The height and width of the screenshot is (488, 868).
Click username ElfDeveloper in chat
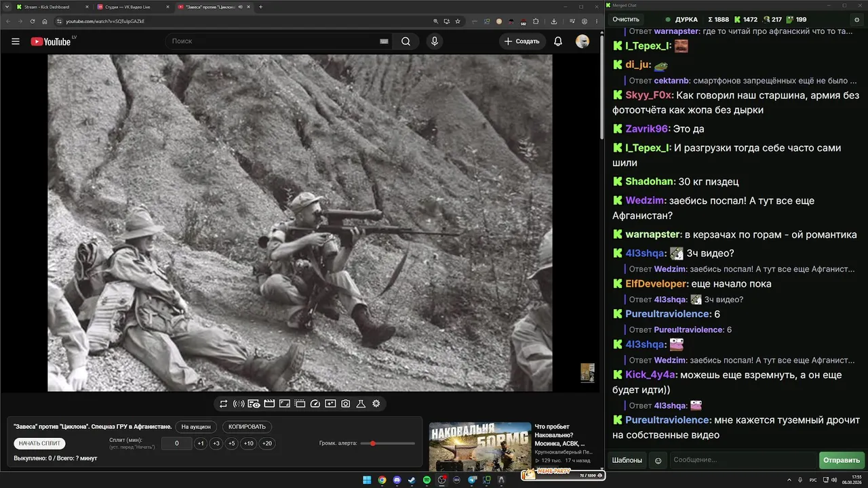tap(656, 284)
